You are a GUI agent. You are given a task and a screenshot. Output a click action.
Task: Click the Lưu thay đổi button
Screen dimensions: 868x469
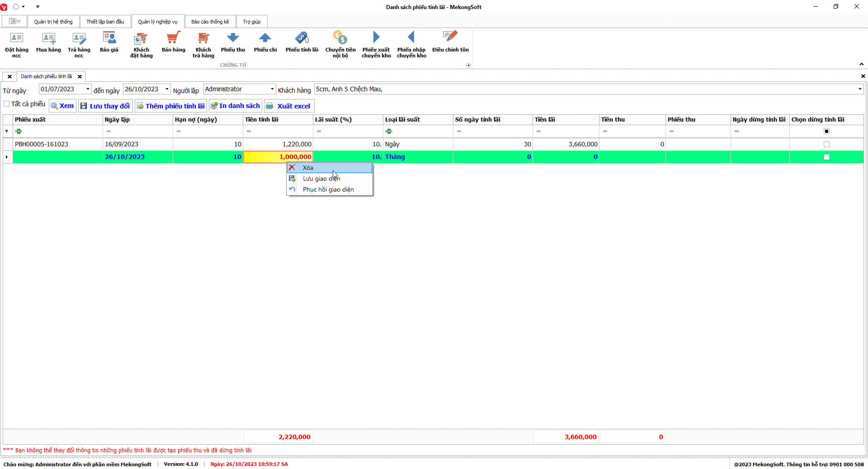(105, 106)
